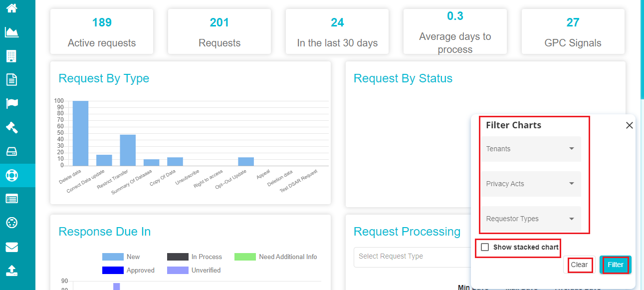Click the Correct Data update bar
Screen dimensions: 644x290
(x=104, y=160)
